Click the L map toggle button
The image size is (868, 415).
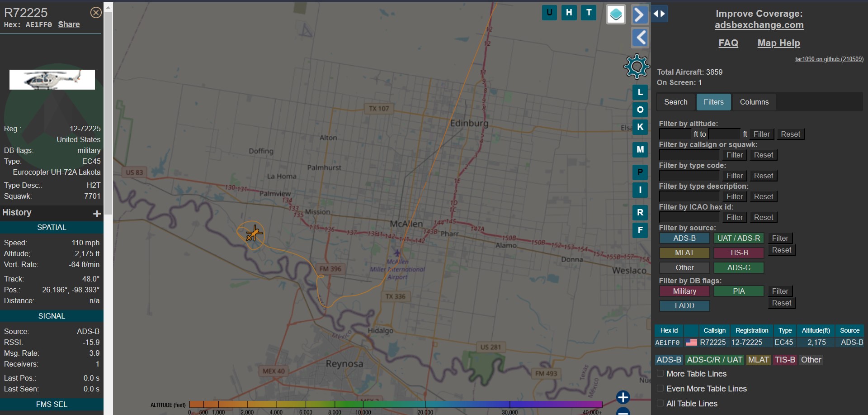(640, 92)
